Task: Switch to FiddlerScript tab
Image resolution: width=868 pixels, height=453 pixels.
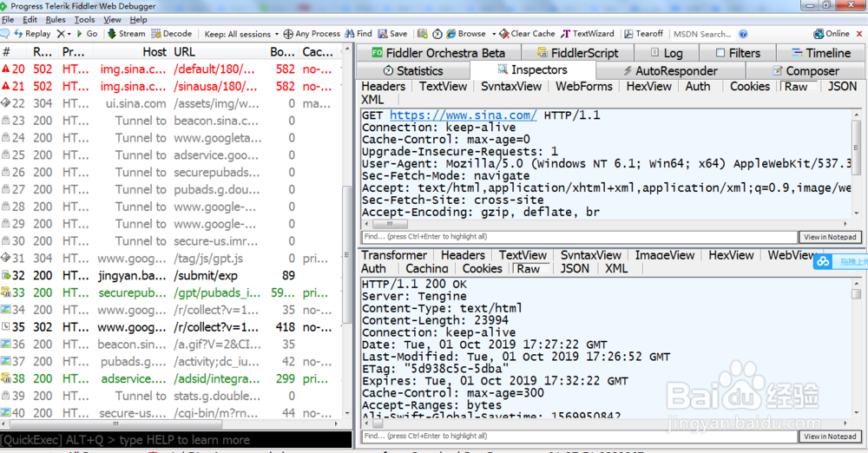Action: 577,53
